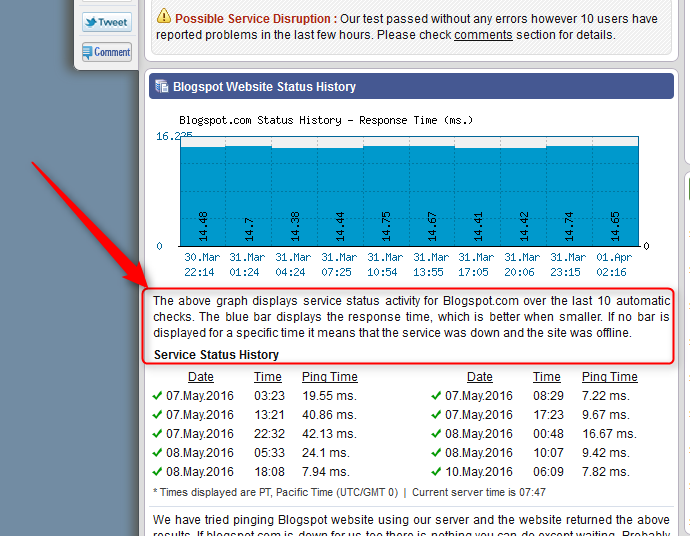
Task: Click the 14.48 bar in the graph
Action: 203,196
